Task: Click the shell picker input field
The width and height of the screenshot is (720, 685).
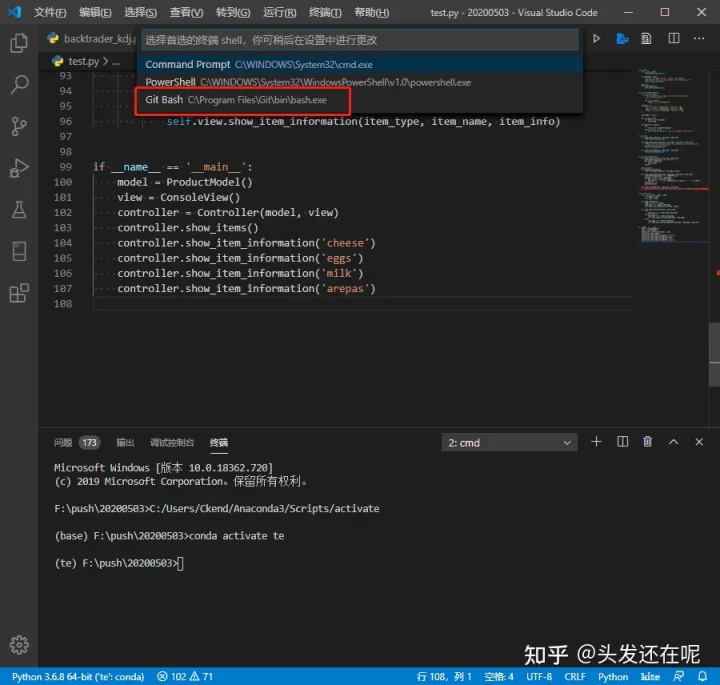Action: click(x=360, y=40)
